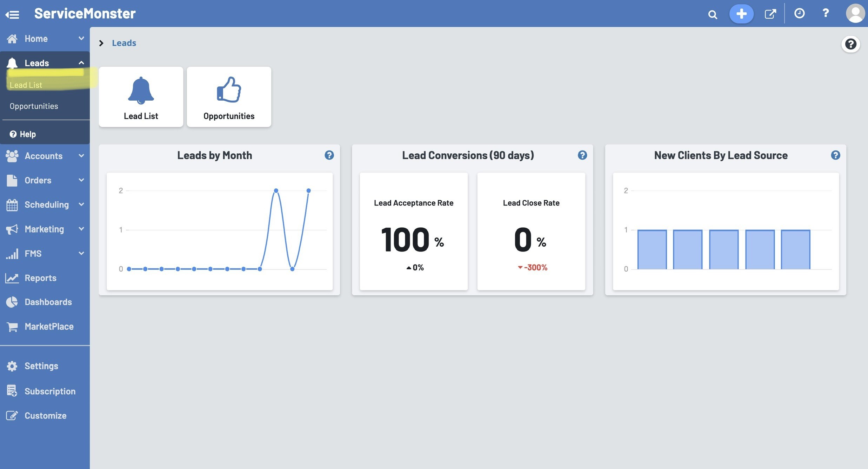Expand the Scheduling sidebar menu
This screenshot has height=469, width=868.
[81, 205]
